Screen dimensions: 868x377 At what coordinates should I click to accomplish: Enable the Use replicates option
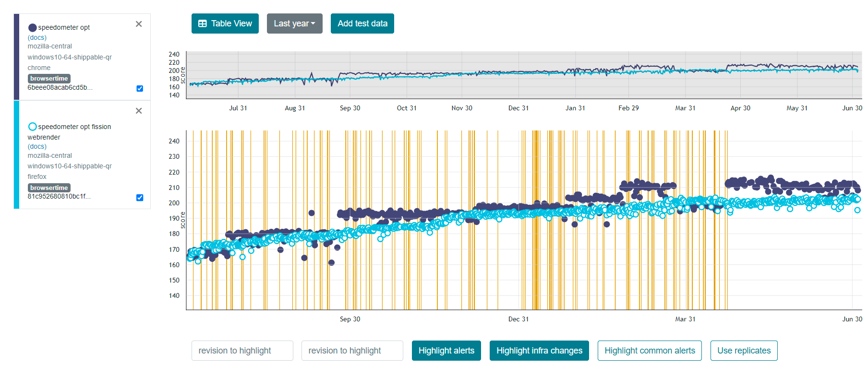tap(744, 351)
